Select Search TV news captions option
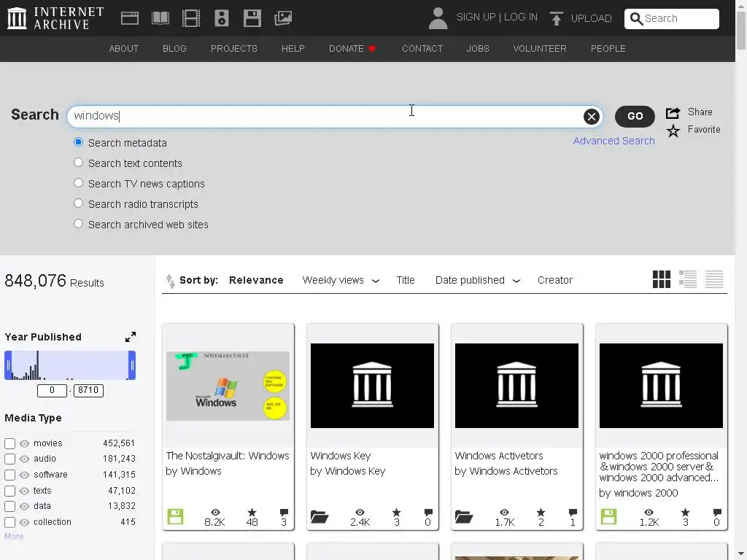Screen dimensions: 747x560 point(78,183)
